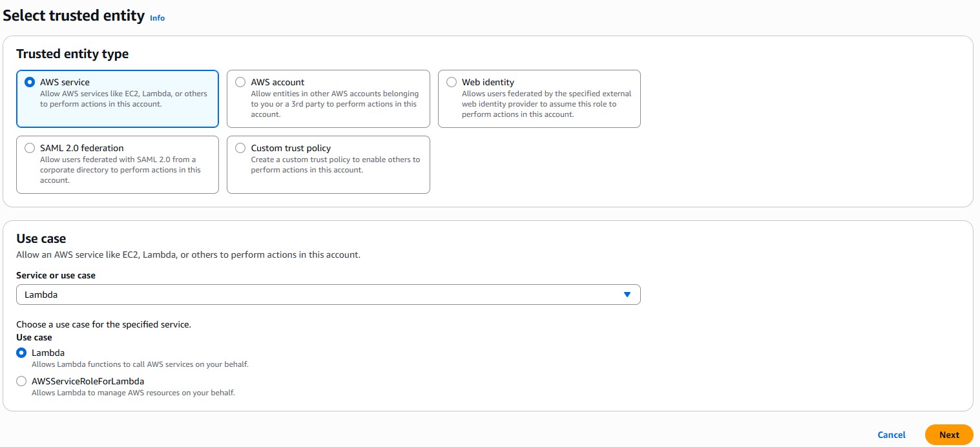Click the Cancel link
The height and width of the screenshot is (447, 980).
point(891,435)
